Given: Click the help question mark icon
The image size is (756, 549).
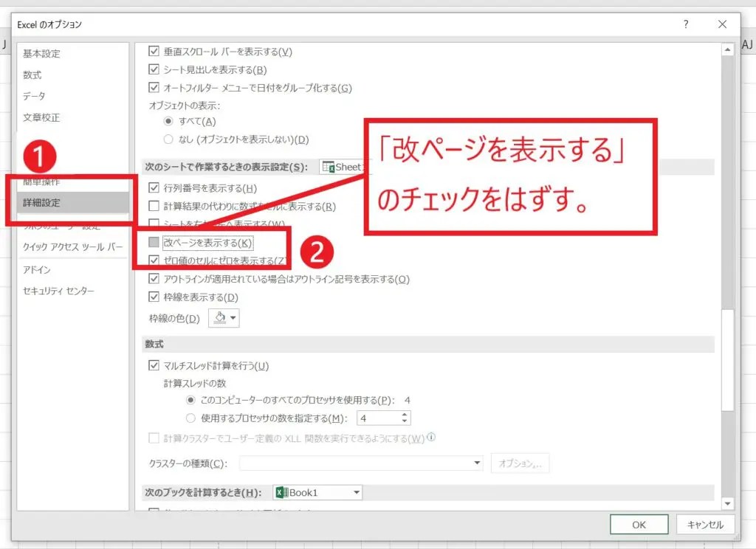Looking at the screenshot, I should click(686, 24).
